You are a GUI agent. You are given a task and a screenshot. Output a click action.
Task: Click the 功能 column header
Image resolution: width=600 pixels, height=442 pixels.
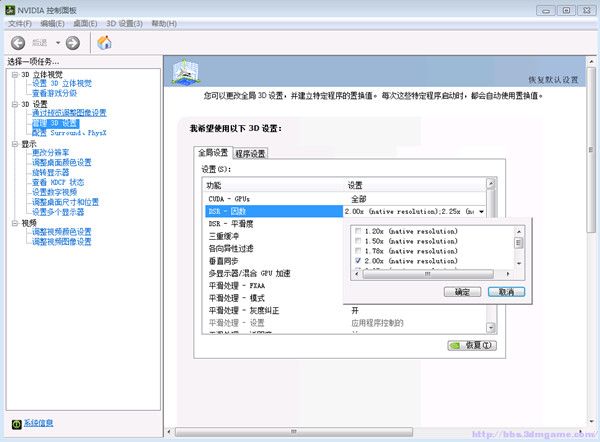[x=274, y=185]
